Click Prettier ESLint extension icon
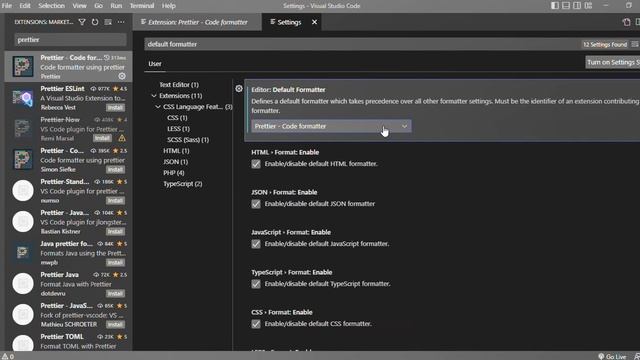640x360 pixels. coord(23,98)
